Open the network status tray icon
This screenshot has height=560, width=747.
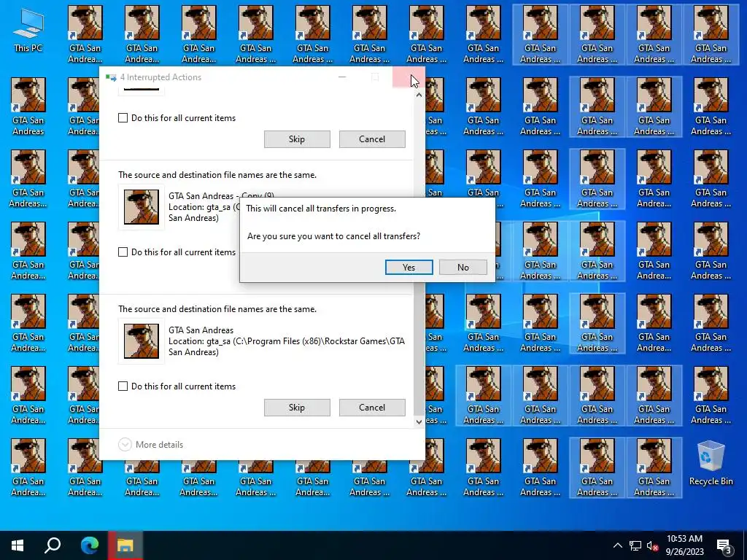(635, 545)
